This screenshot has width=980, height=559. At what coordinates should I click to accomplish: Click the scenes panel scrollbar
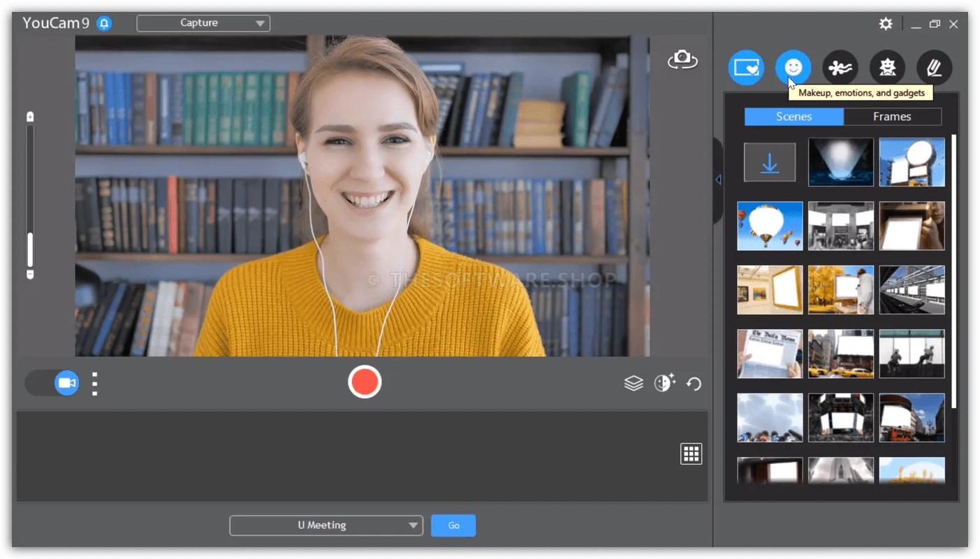(x=953, y=273)
